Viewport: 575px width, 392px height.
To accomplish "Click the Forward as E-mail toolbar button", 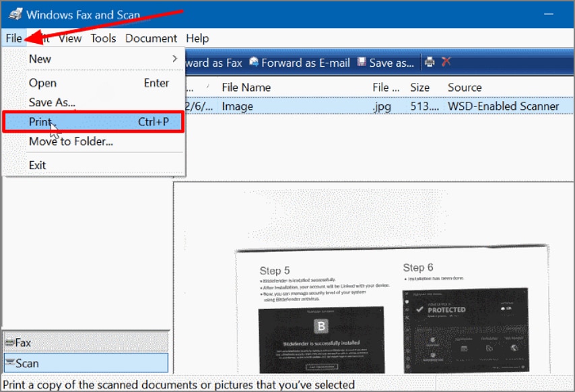I will [x=300, y=63].
